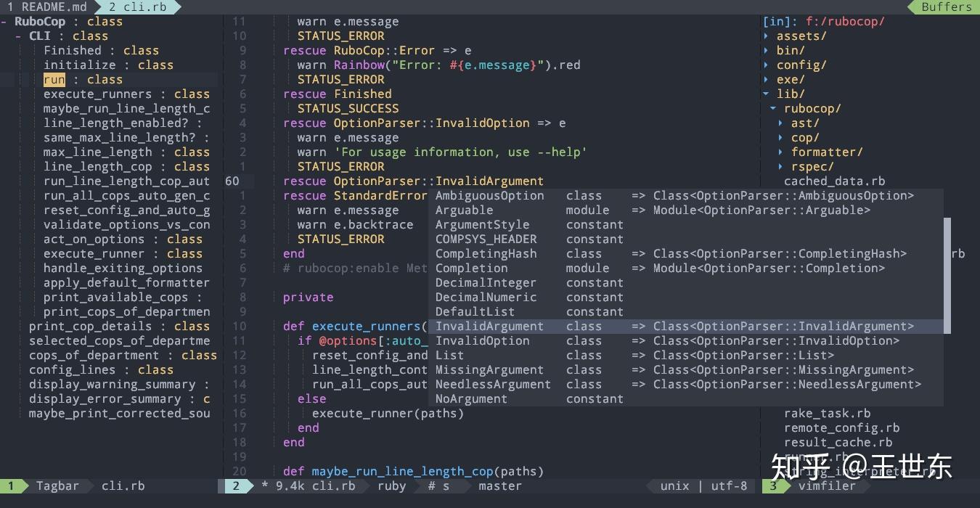
Task: Click Rainbow error message line
Action: [438, 65]
